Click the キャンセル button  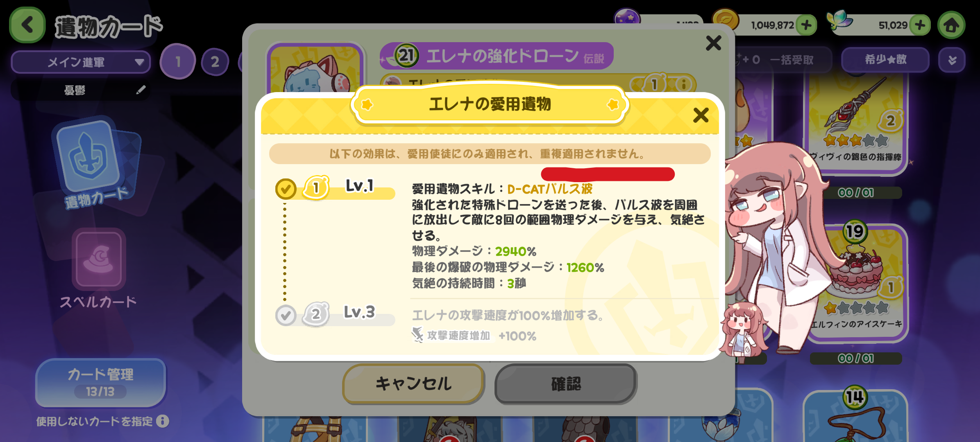[x=413, y=383]
